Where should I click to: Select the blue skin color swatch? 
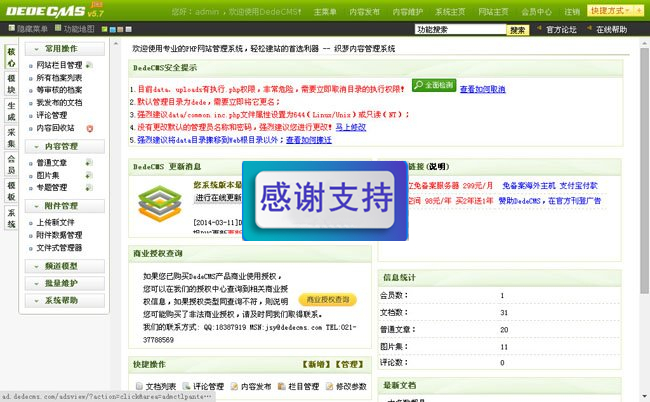pos(112,29)
